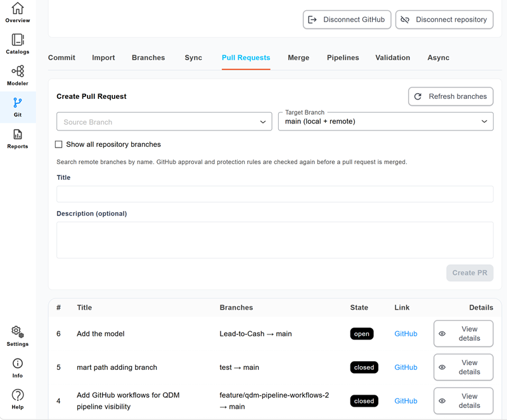The height and width of the screenshot is (420, 507).
Task: Click the 'Add the model' title
Action: click(101, 334)
